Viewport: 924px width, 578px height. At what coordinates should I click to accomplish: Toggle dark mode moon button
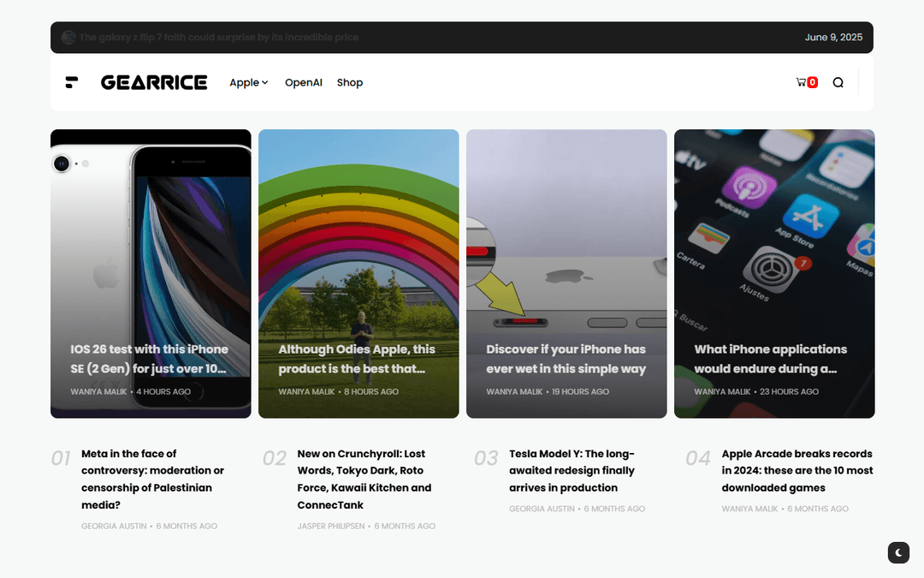pos(898,552)
